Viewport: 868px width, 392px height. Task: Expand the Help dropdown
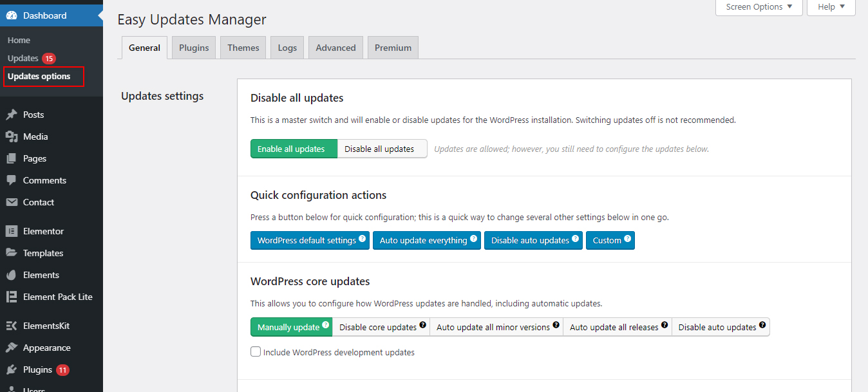[x=831, y=7]
